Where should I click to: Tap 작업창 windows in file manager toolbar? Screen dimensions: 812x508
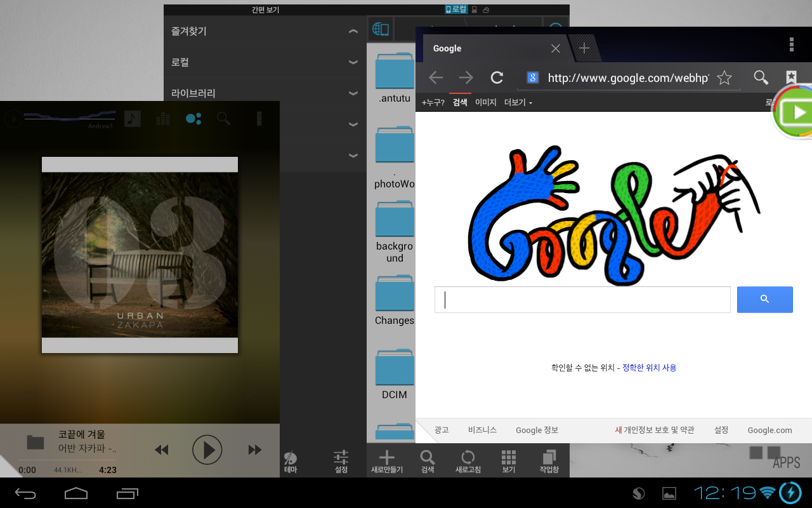pyautogui.click(x=549, y=462)
